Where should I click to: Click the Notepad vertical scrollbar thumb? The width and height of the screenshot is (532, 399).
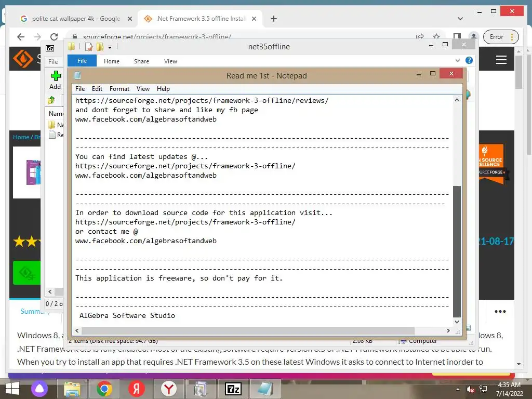[457, 251]
